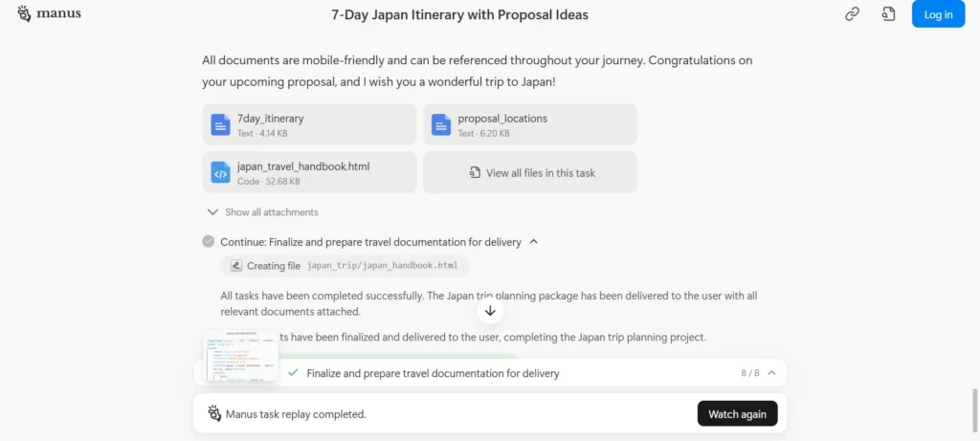Copy the share link icon

point(852,14)
